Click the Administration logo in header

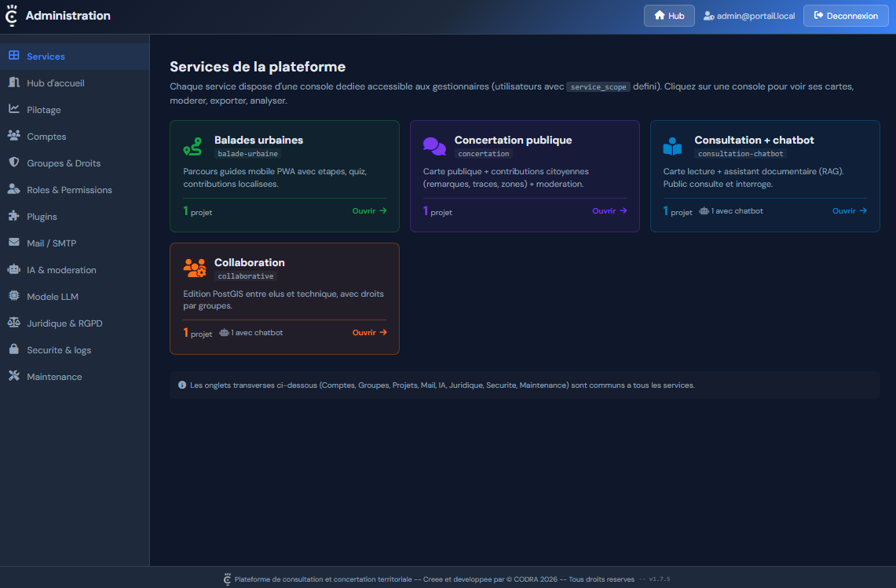[12, 16]
